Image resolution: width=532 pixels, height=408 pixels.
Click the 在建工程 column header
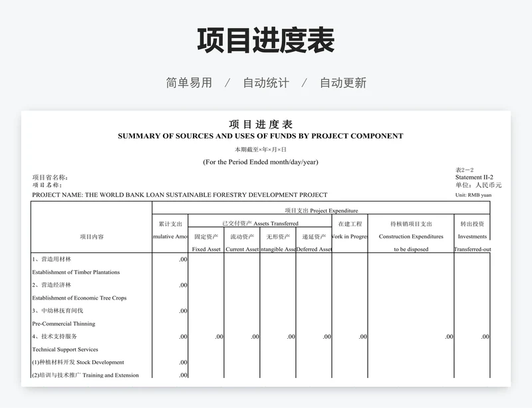pos(350,224)
